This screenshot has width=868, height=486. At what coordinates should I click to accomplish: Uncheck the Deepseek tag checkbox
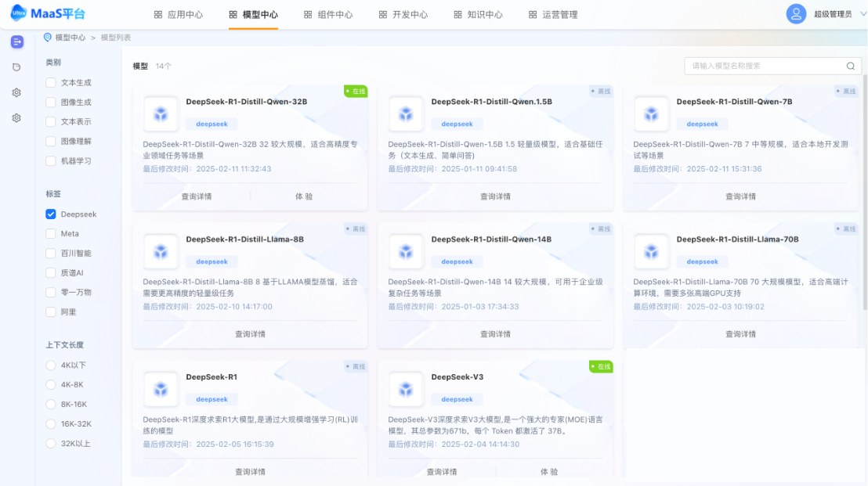click(x=51, y=214)
